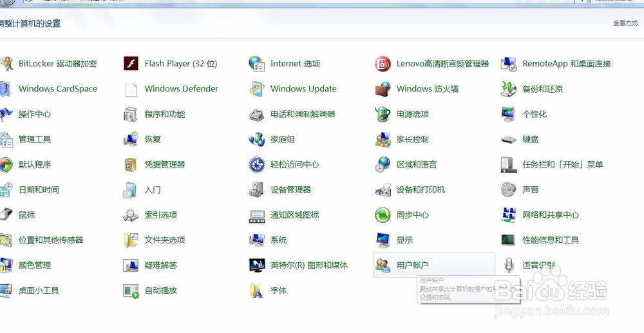Open the BitLocker 驱动器加密 link
Viewport: 644px width, 333px height.
57,64
